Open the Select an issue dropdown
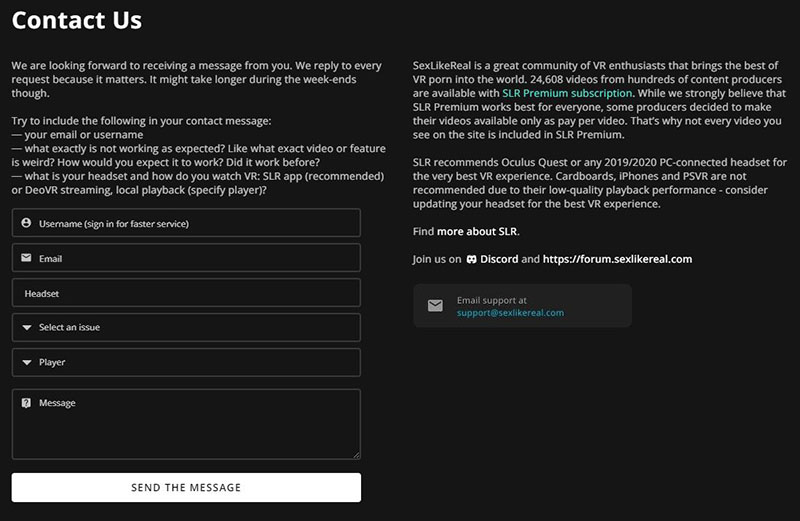Viewport: 800px width, 521px height. [x=186, y=328]
